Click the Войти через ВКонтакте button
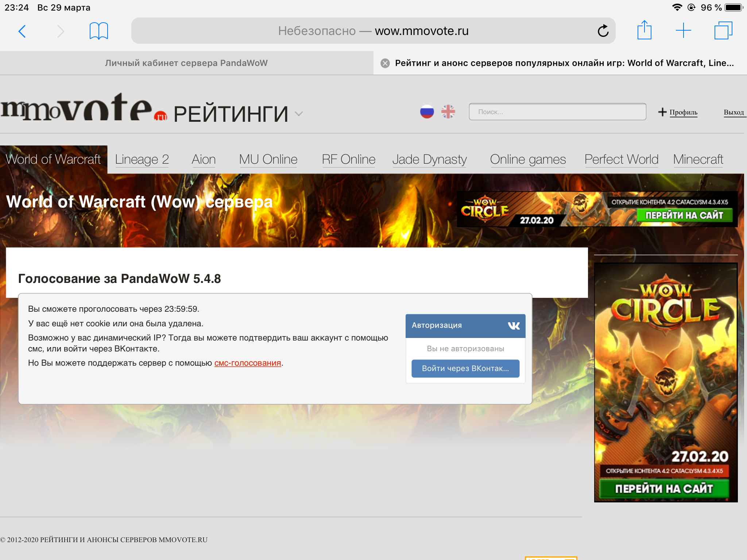 coord(465,369)
